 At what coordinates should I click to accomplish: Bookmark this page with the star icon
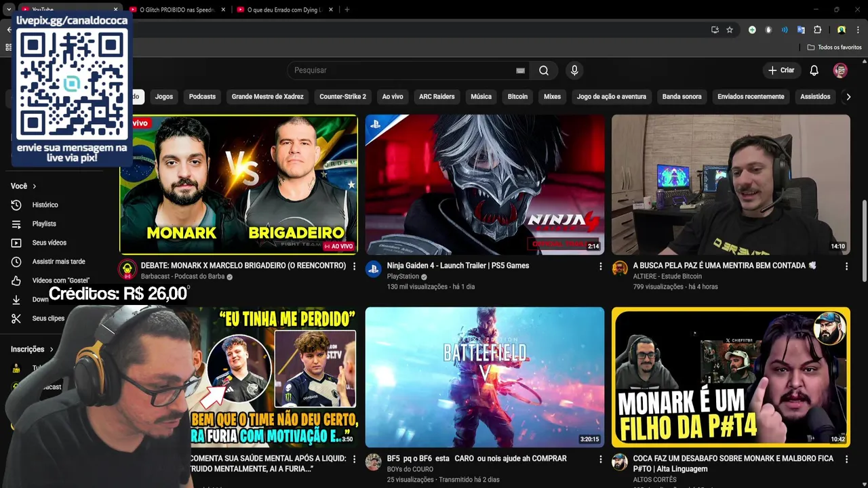(730, 30)
